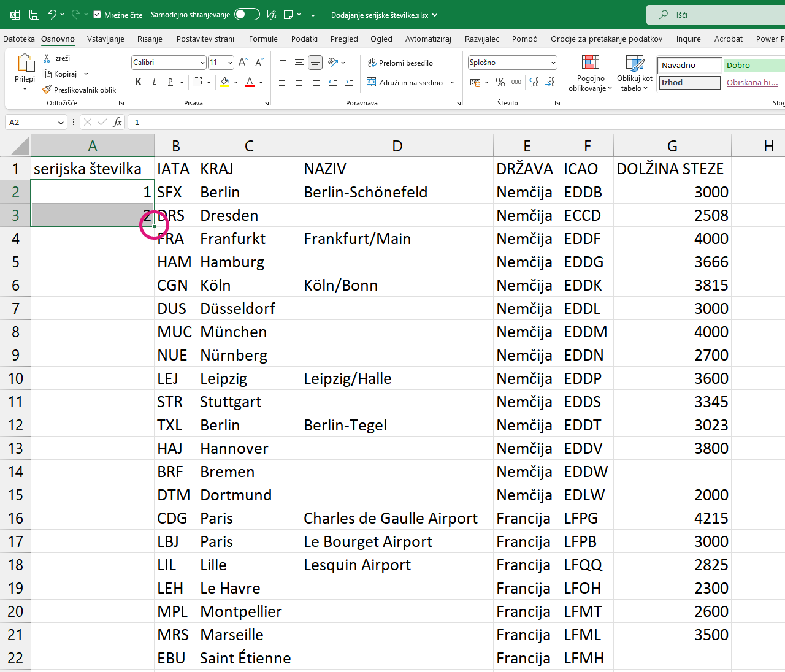Apply the Izhod cell style
Image resolution: width=785 pixels, height=672 pixels.
690,82
